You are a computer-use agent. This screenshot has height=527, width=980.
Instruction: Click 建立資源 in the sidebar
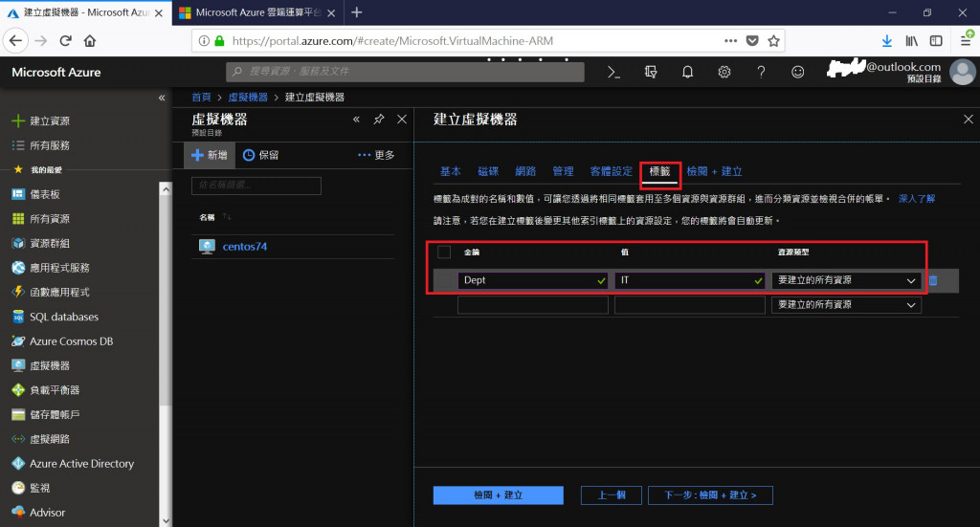point(41,121)
